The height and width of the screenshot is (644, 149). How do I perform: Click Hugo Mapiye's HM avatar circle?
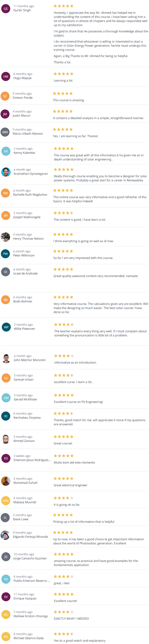click(x=6, y=77)
